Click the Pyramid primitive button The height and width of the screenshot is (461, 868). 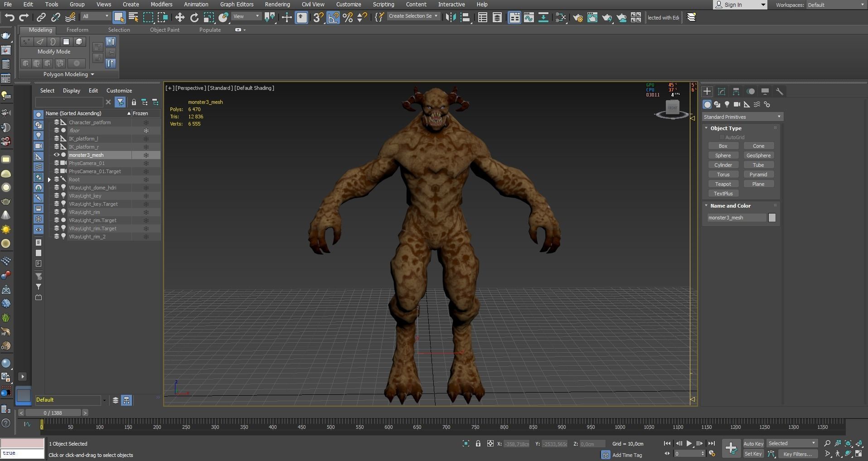coord(758,175)
